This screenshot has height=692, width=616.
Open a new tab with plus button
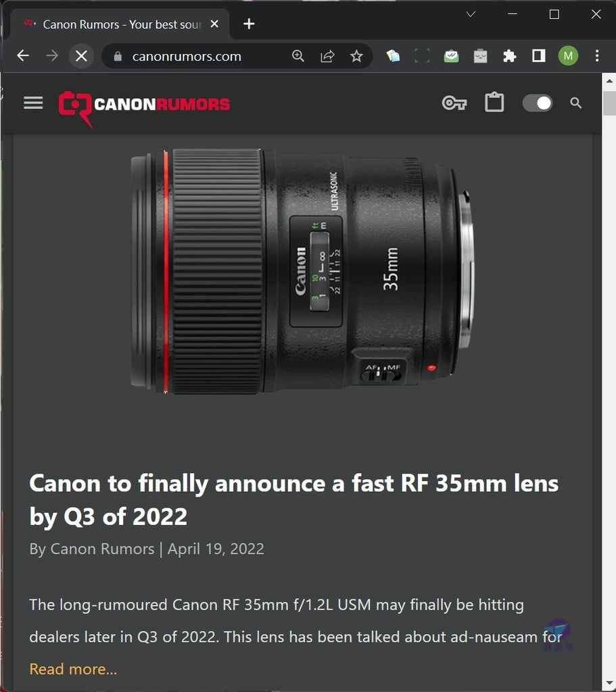click(249, 24)
